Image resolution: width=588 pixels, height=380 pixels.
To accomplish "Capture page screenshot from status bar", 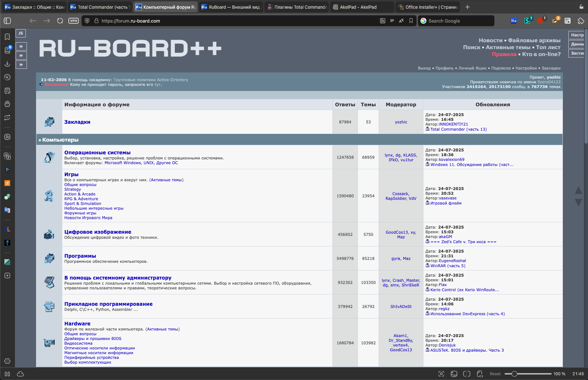I will click(441, 374).
